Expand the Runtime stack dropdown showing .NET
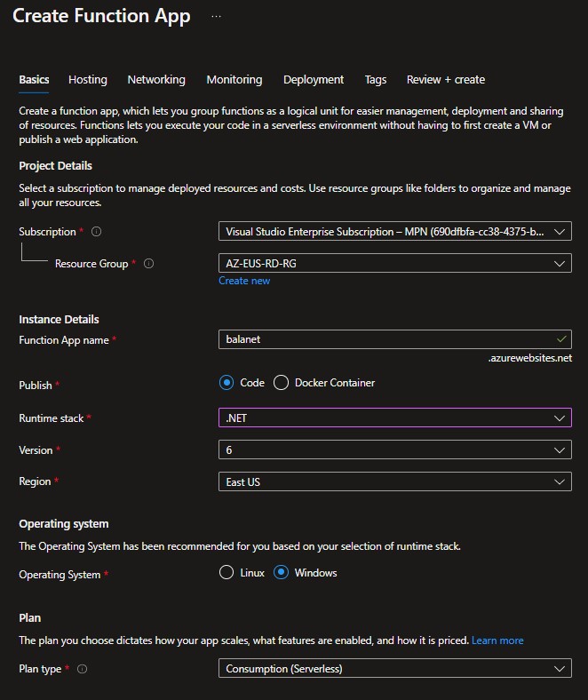 pos(395,418)
